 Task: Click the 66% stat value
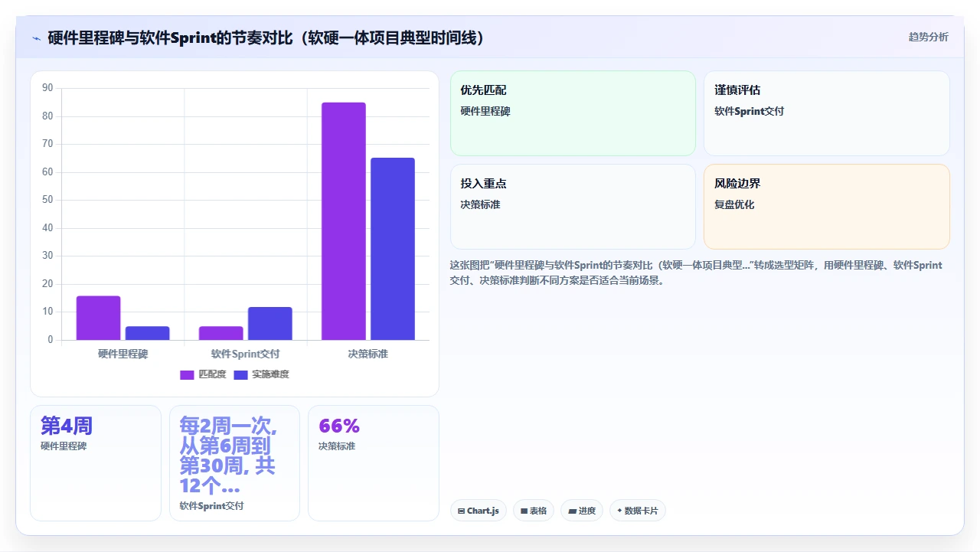pyautogui.click(x=339, y=426)
